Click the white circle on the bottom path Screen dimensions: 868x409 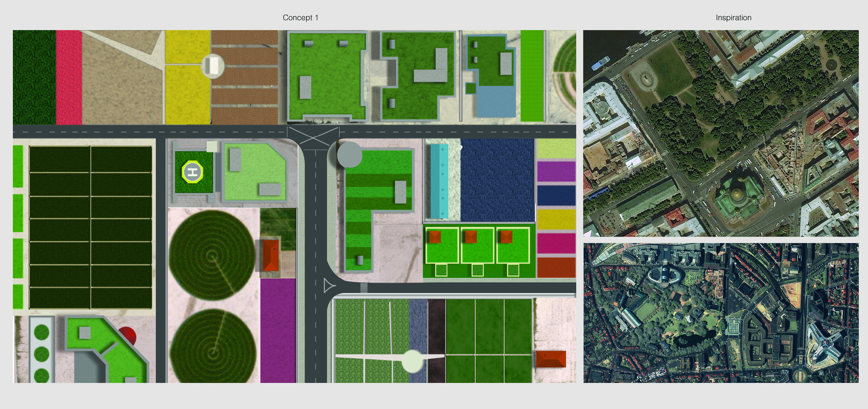coord(412,361)
